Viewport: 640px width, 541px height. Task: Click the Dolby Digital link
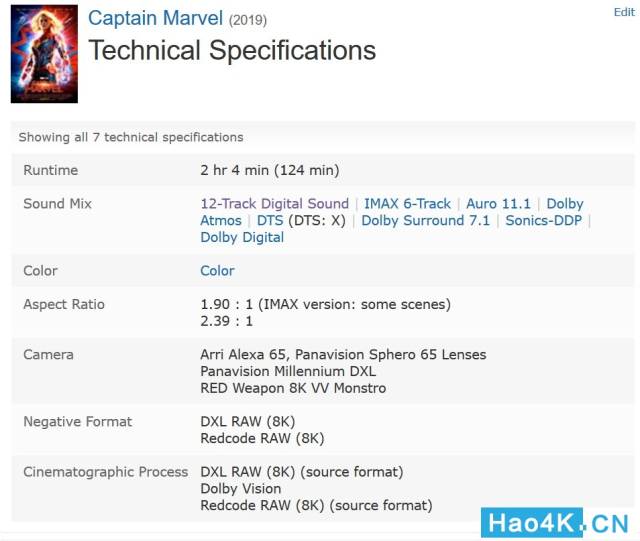pyautogui.click(x=242, y=238)
